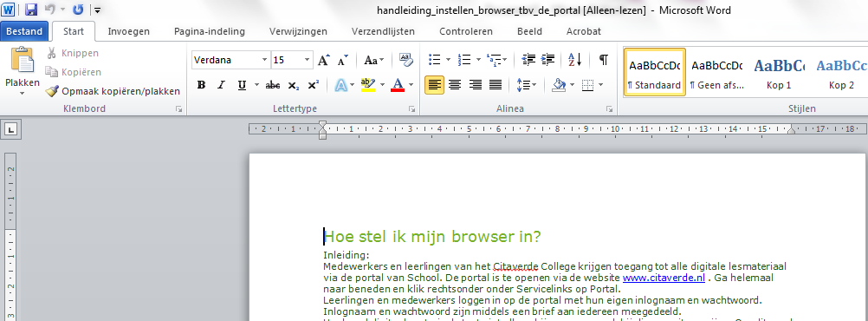Clear formatting with eraser icon
Image resolution: width=868 pixels, height=321 pixels.
point(405,60)
